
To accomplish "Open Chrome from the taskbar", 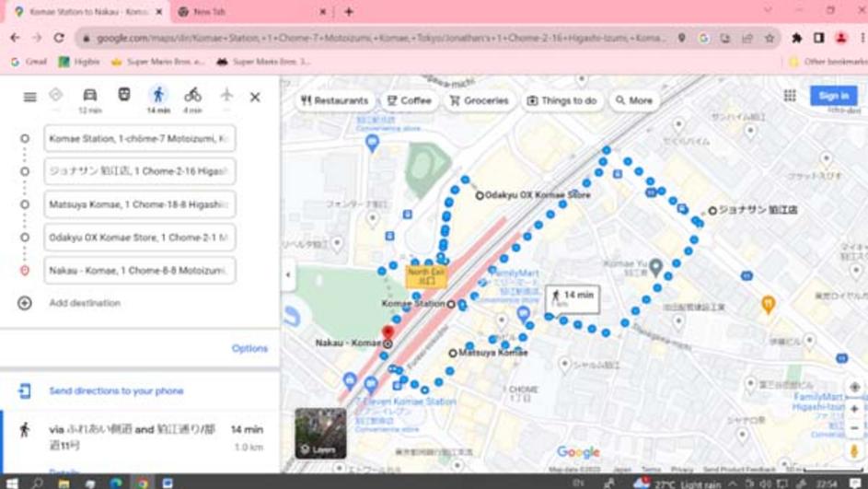I will pos(143,483).
